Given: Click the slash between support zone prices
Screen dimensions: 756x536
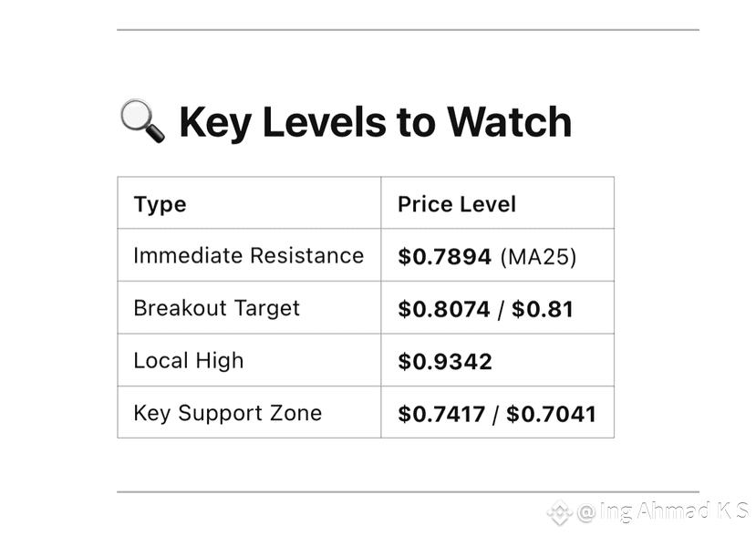Looking at the screenshot, I should coord(496,415).
